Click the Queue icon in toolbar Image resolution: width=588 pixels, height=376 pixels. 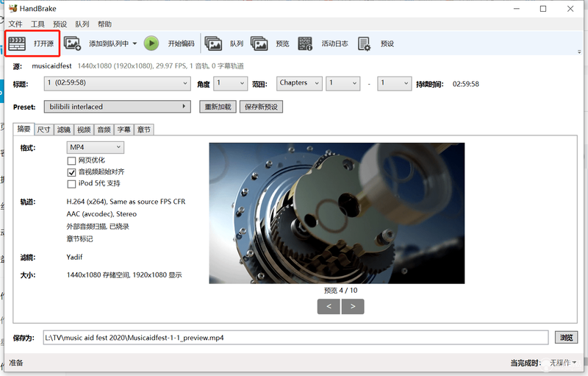tap(213, 43)
